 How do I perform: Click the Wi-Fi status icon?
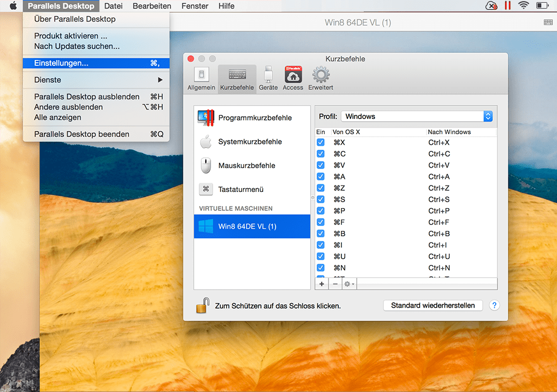[523, 5]
